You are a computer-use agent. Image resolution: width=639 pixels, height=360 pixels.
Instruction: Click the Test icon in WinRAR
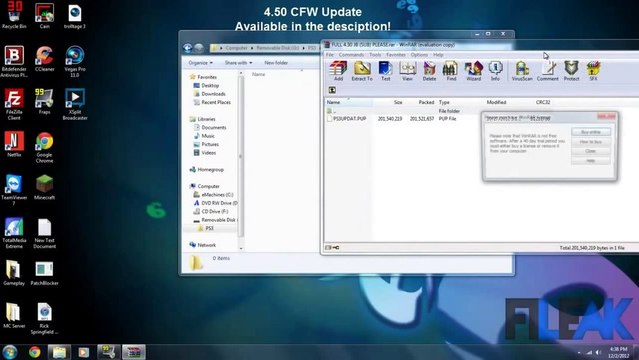point(385,71)
